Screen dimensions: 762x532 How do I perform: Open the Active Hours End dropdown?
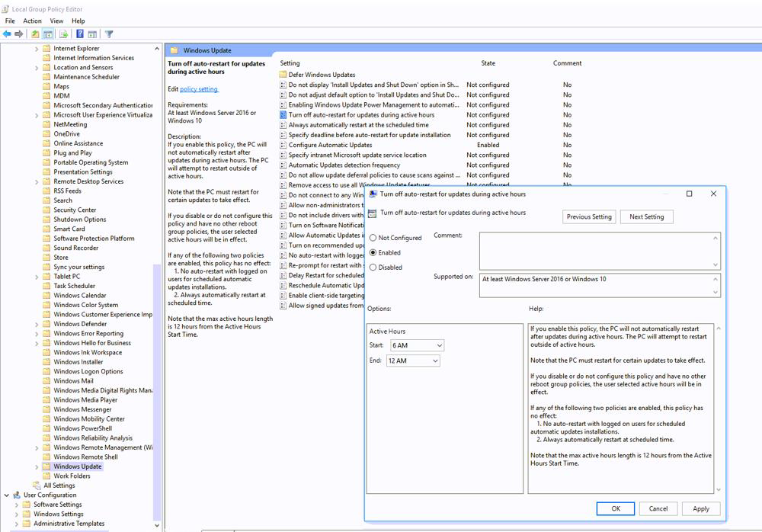point(413,361)
